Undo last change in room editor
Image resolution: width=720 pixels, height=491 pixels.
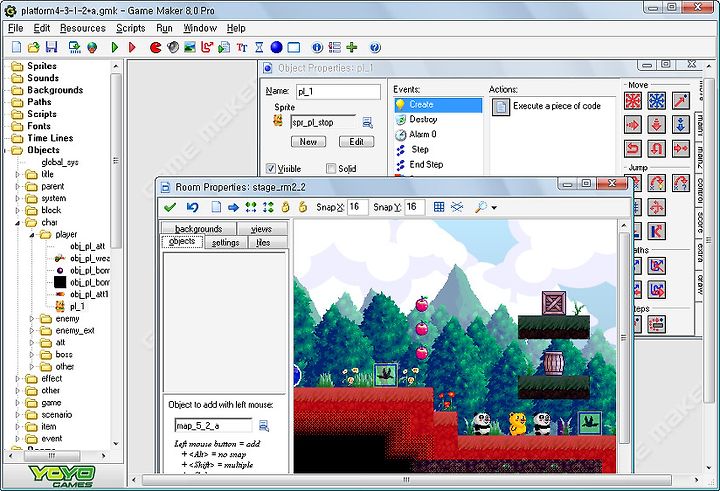[x=192, y=207]
